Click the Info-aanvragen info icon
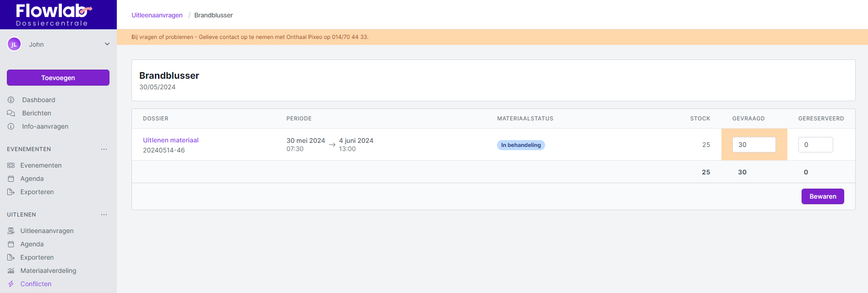This screenshot has height=293, width=868. point(11,126)
